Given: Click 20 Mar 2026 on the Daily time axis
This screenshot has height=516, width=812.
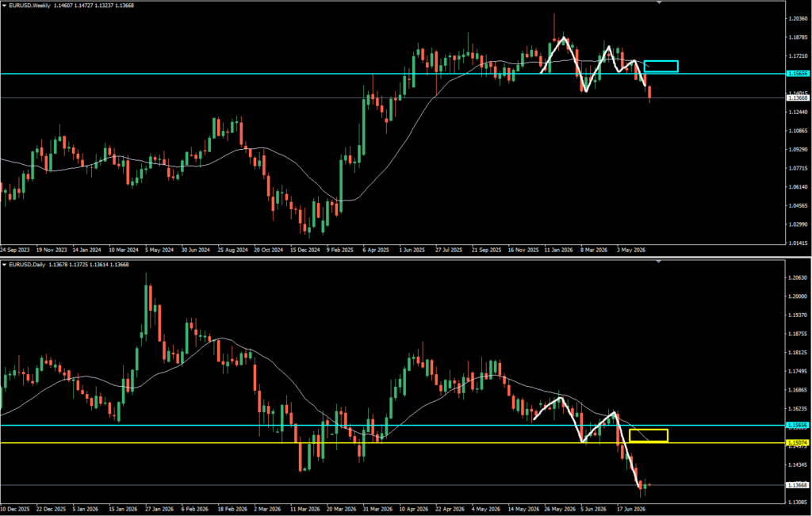Looking at the screenshot, I should (341, 509).
